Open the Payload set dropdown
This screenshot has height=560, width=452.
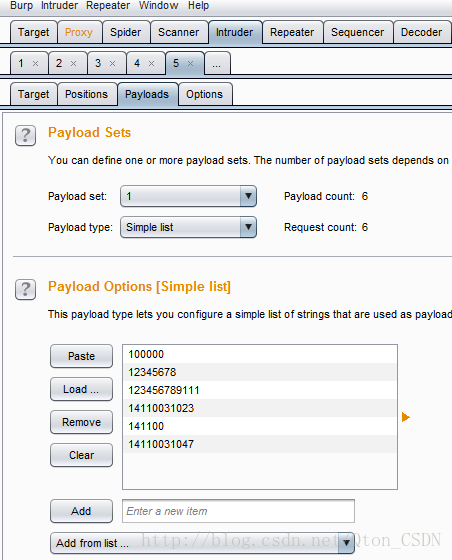coord(189,196)
